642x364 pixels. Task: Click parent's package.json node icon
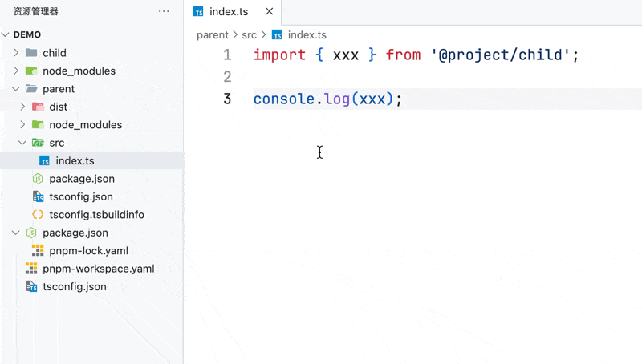pyautogui.click(x=38, y=179)
